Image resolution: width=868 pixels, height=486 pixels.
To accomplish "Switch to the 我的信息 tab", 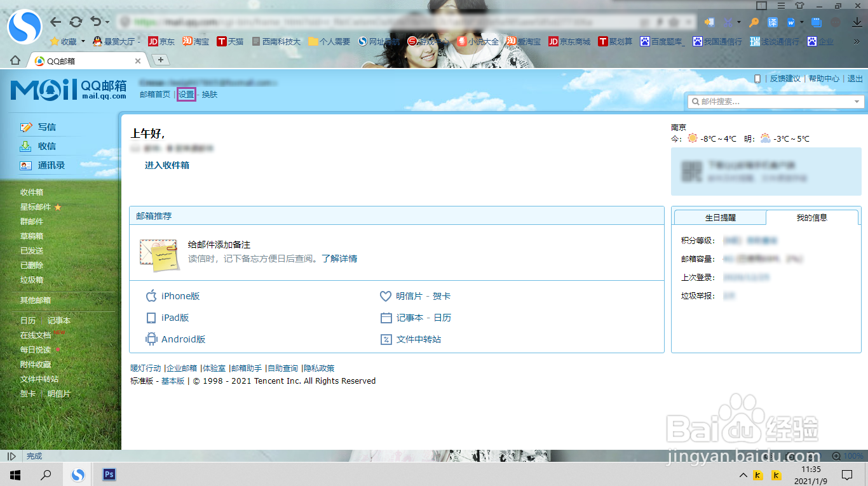I will point(812,217).
